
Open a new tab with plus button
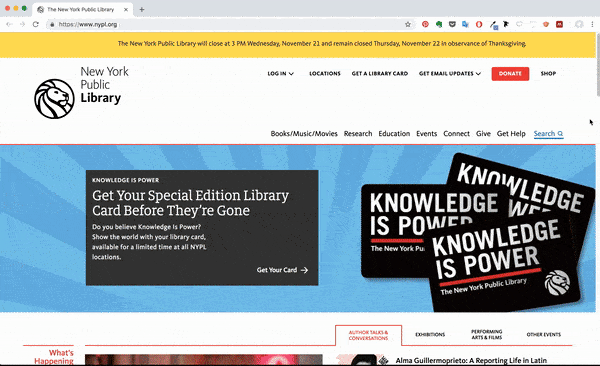[142, 10]
